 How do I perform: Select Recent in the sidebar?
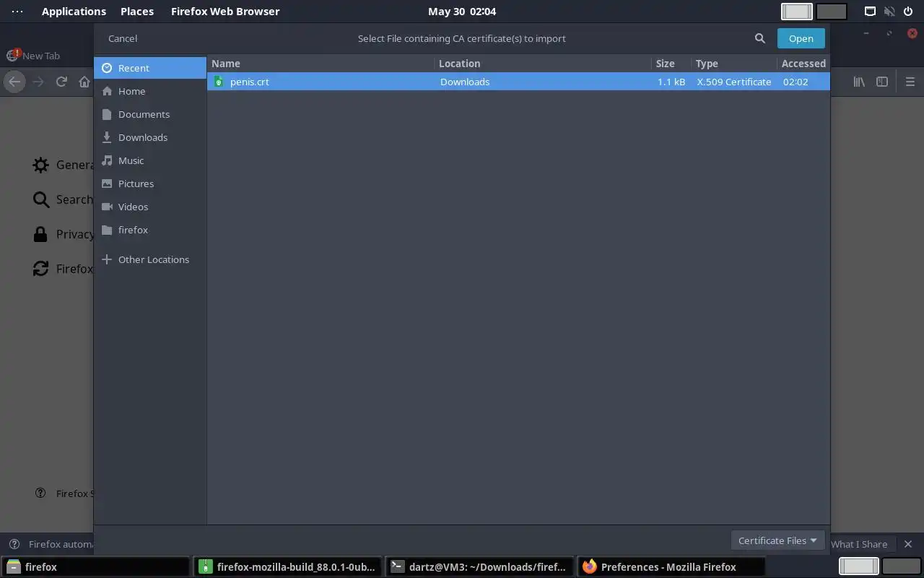[x=149, y=68]
